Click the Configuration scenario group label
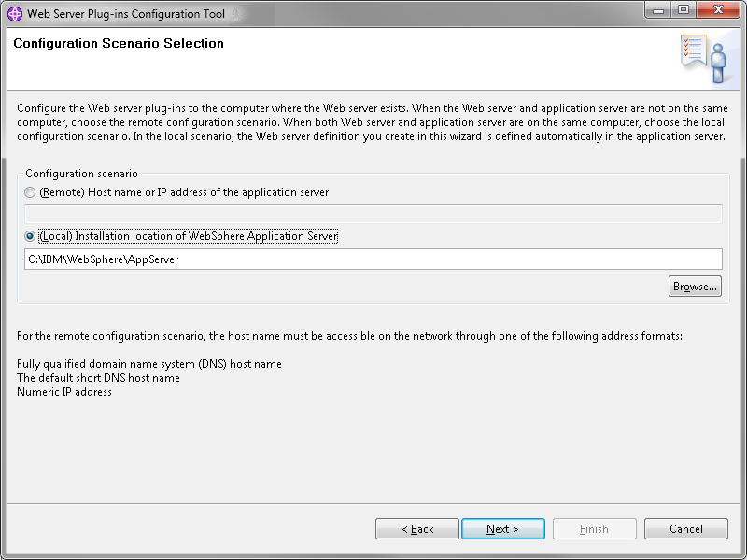The image size is (747, 560). pyautogui.click(x=81, y=174)
